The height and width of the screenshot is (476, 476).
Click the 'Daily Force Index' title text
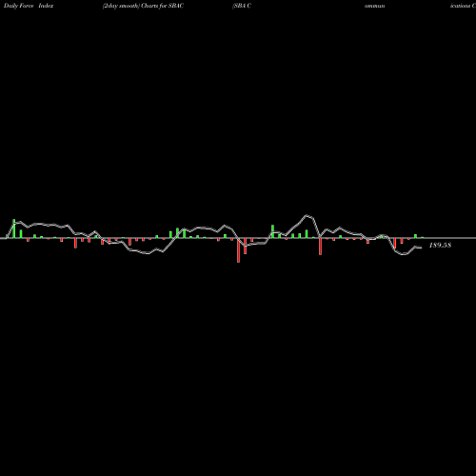pyautogui.click(x=29, y=6)
